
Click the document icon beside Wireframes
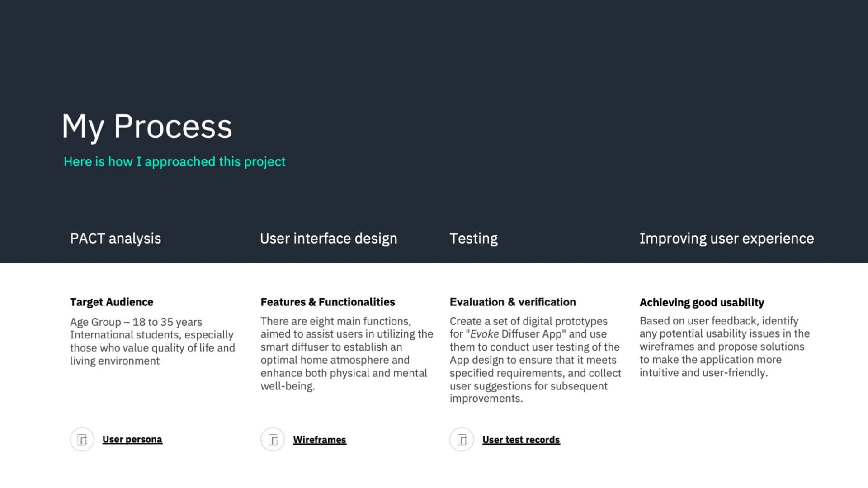pyautogui.click(x=273, y=439)
